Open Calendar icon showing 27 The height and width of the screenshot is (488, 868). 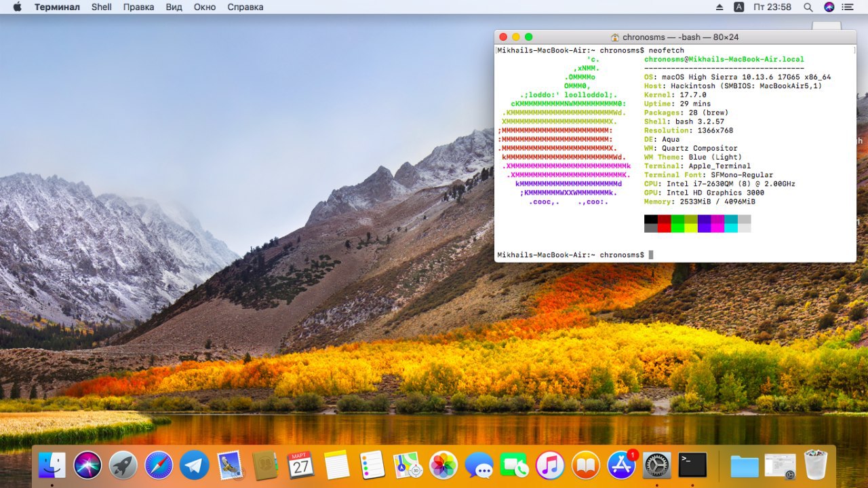[x=301, y=465]
